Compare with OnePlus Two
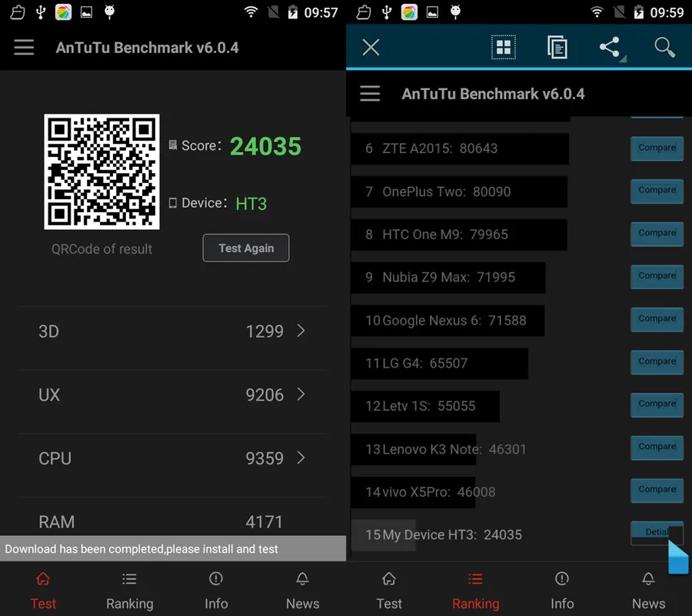The image size is (692, 616). [657, 191]
